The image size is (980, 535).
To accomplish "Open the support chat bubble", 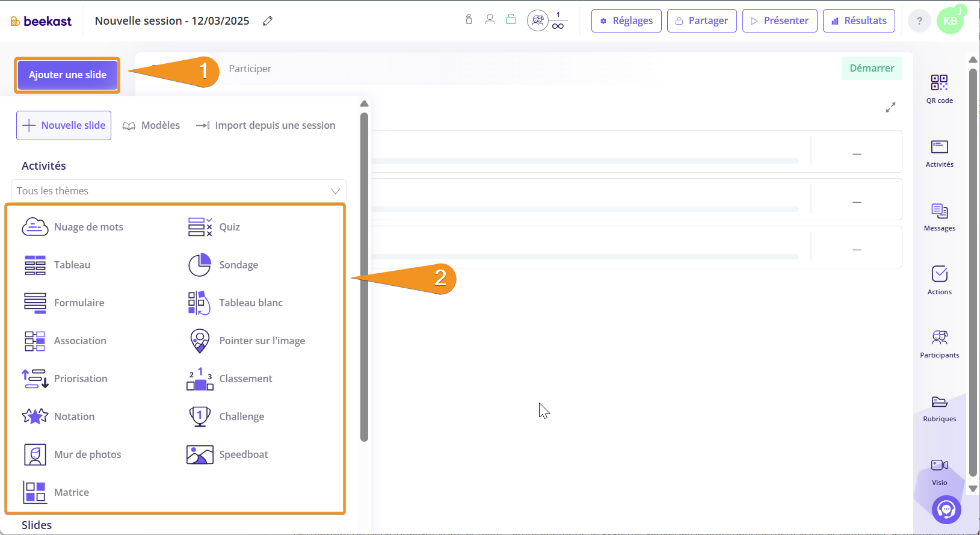I will pyautogui.click(x=946, y=510).
